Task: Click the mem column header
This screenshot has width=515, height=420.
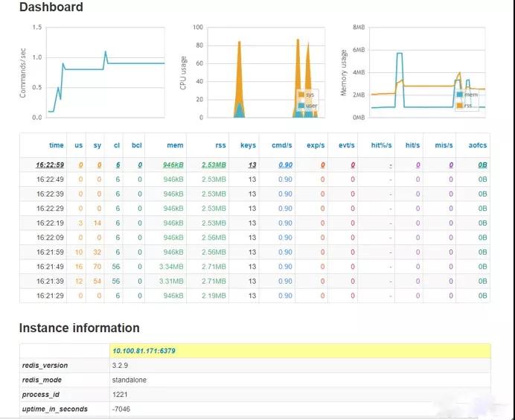Action: tap(176, 145)
